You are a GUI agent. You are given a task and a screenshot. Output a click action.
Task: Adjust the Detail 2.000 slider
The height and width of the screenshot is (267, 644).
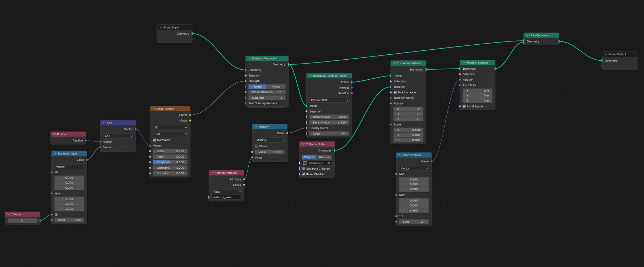tap(170, 157)
